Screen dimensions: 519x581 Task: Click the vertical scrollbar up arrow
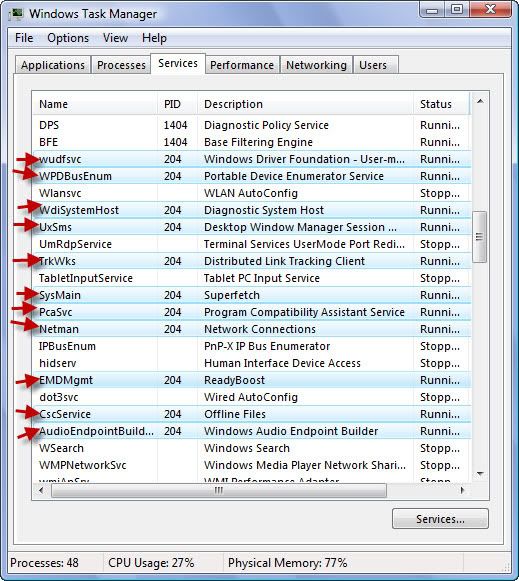[480, 101]
